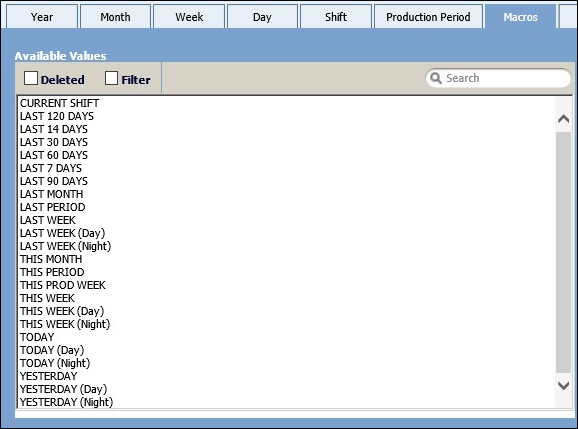Click the magnifier icon in Search box
This screenshot has height=429, width=578.
coord(436,78)
